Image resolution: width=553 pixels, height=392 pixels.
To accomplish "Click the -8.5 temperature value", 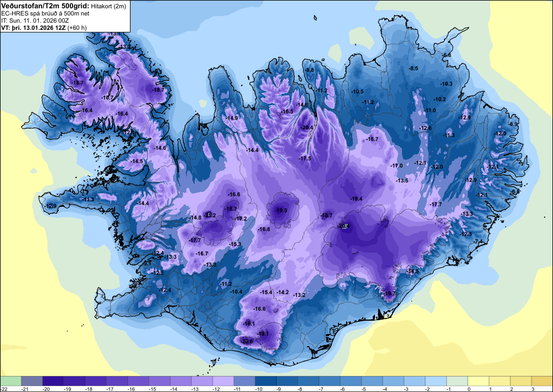I will pos(413,68).
